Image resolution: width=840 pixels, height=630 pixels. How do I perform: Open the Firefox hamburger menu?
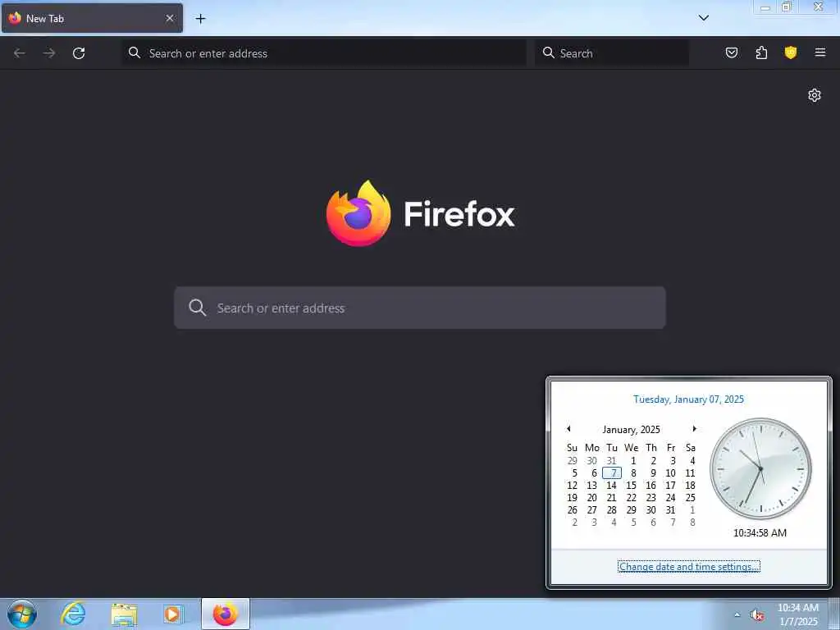point(820,52)
